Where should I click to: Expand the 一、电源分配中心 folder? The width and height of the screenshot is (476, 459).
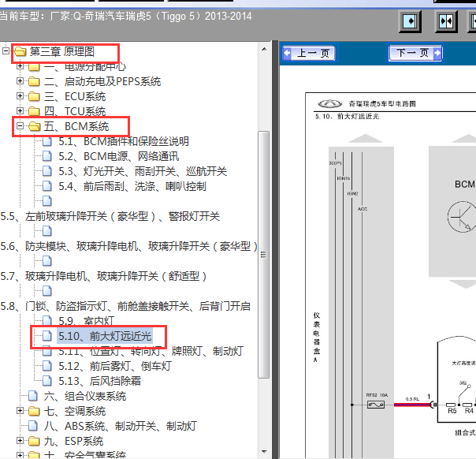point(20,65)
